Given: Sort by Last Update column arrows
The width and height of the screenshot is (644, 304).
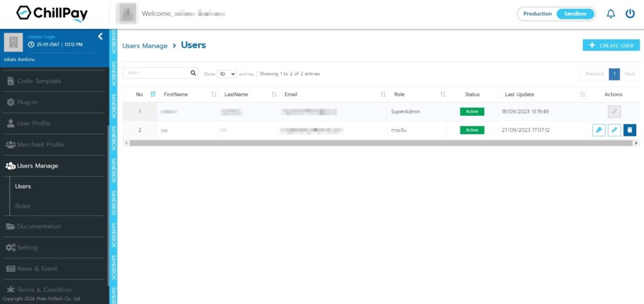Looking at the screenshot, I should (582, 94).
